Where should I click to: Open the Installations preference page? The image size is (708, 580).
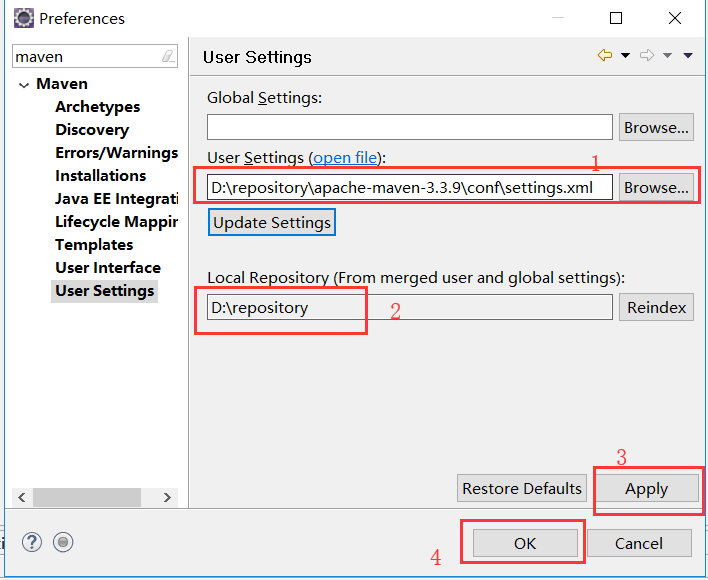click(x=100, y=176)
